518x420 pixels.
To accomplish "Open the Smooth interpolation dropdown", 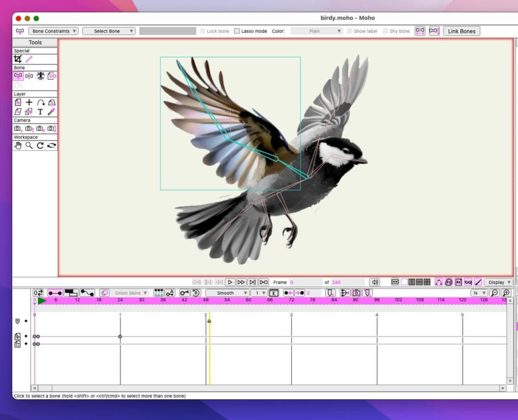I will tap(227, 293).
